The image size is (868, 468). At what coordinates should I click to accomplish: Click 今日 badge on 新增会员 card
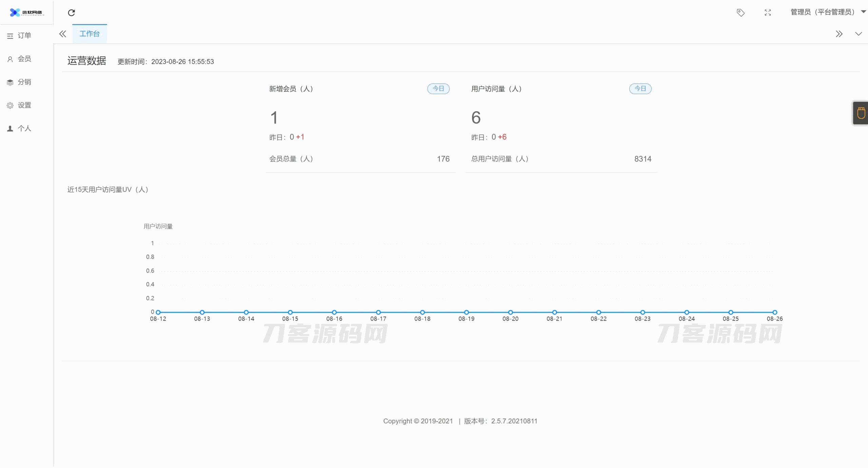(x=438, y=89)
